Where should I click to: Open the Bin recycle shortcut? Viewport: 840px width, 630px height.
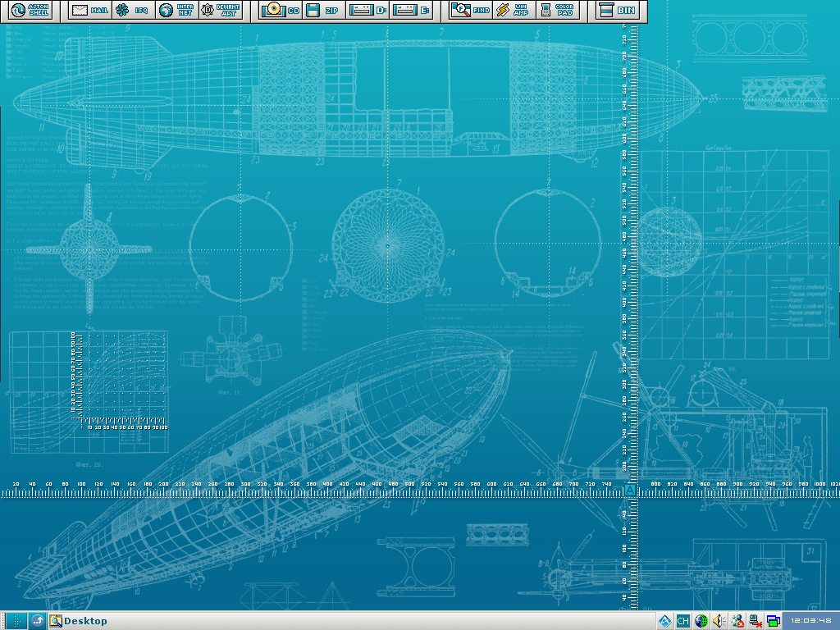(x=617, y=11)
